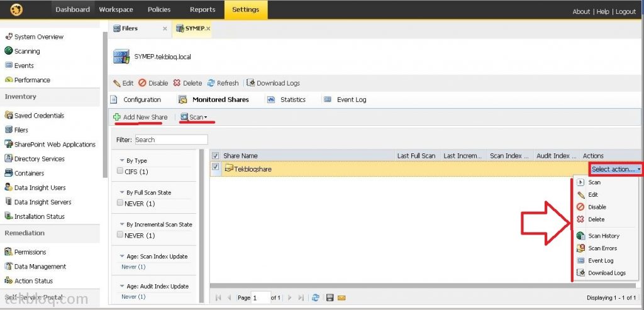Click the save disk icon in footer
Viewport: 644px width, 310px height.
pyautogui.click(x=330, y=297)
